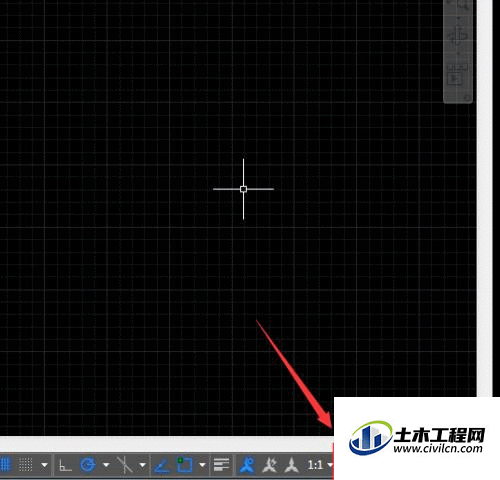
Task: Click the vertical scrollbar track
Action: [485, 198]
